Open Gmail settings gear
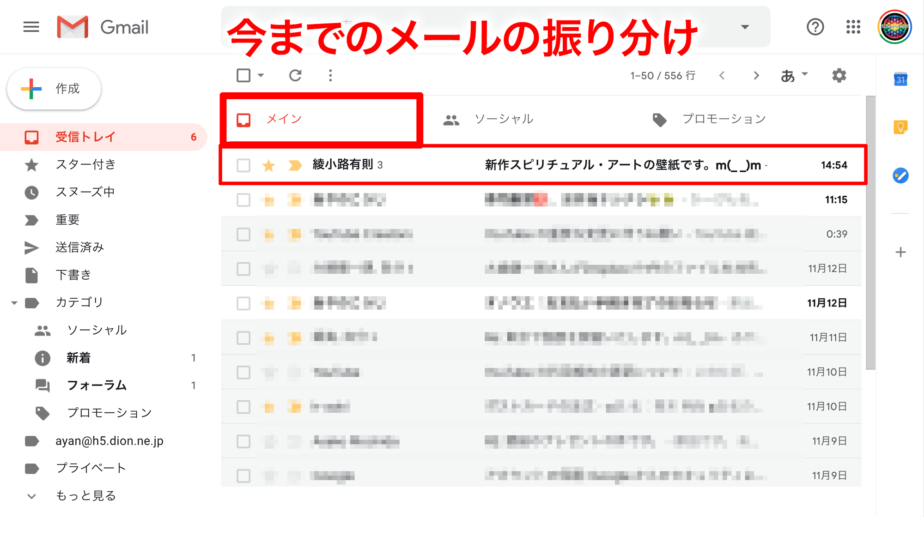924x560 pixels. click(839, 75)
